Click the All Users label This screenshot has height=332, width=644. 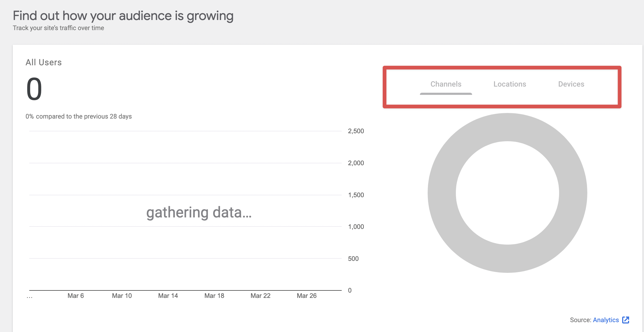point(44,62)
